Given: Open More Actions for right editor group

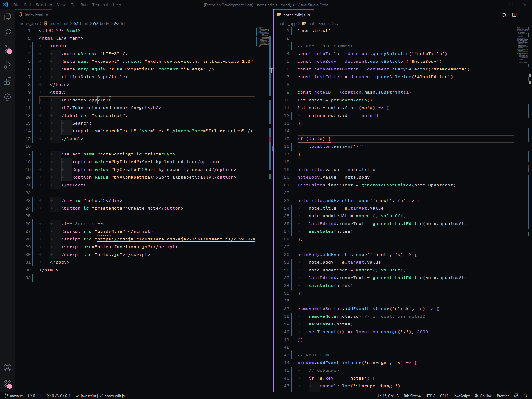Looking at the screenshot, I should 524,15.
